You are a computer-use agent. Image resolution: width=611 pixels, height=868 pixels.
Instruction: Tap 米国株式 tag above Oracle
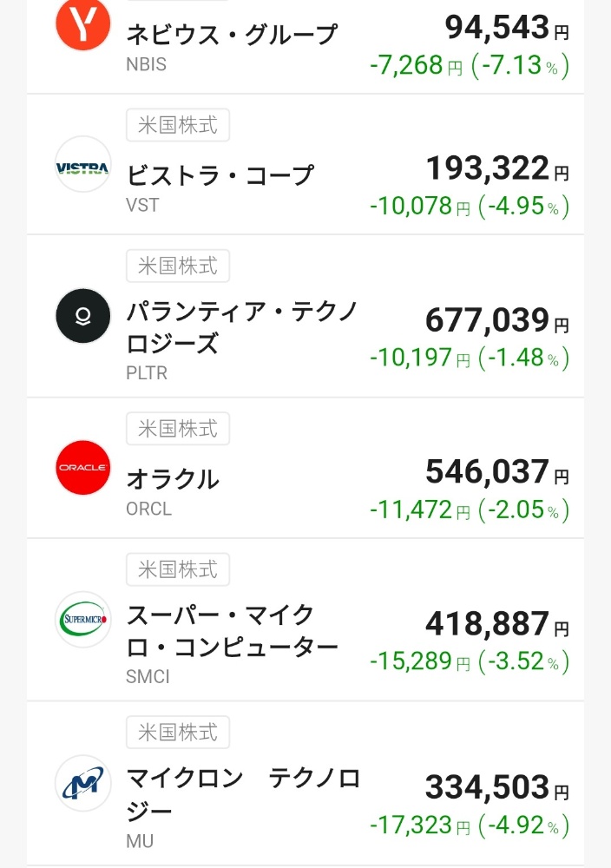tap(178, 429)
